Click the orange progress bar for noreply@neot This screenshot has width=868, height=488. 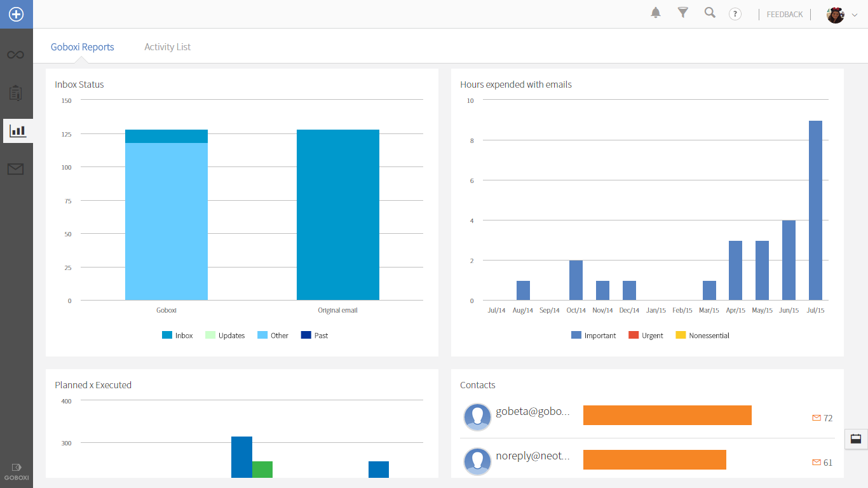click(x=654, y=459)
